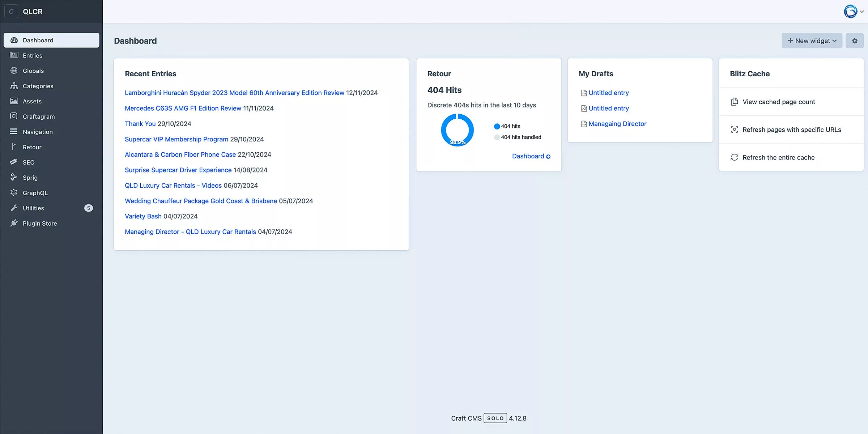Click the Plugin Store plug icon
Image resolution: width=868 pixels, height=434 pixels.
(x=14, y=223)
